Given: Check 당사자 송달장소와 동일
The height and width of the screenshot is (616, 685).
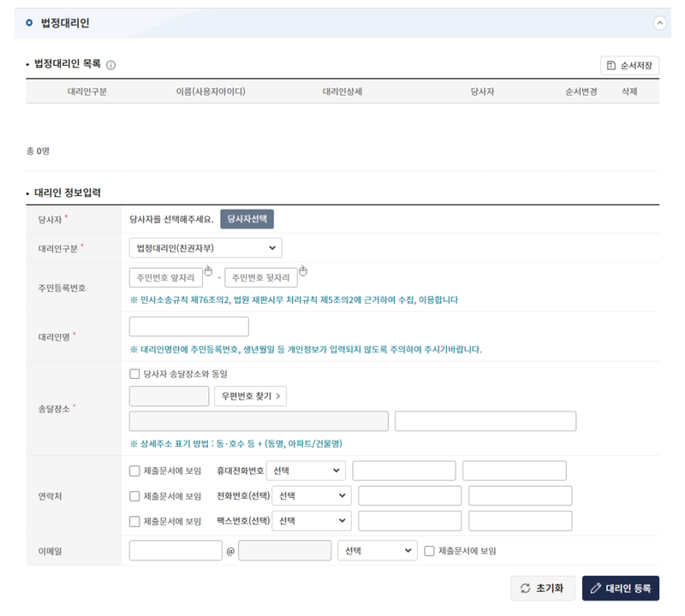Looking at the screenshot, I should point(134,374).
